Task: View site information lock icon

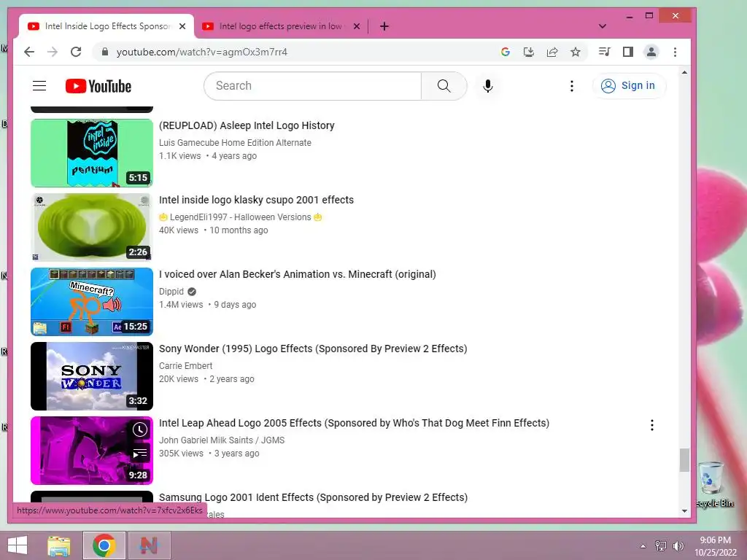Action: (105, 52)
